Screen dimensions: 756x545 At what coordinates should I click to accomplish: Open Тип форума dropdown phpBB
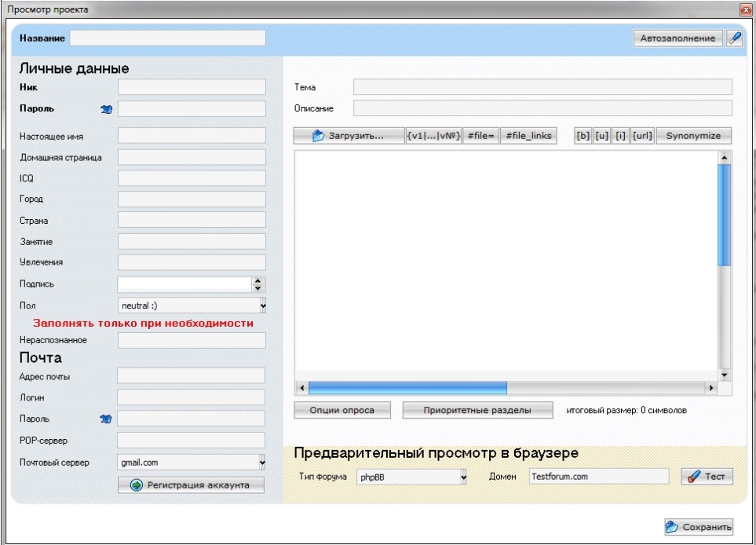[411, 477]
